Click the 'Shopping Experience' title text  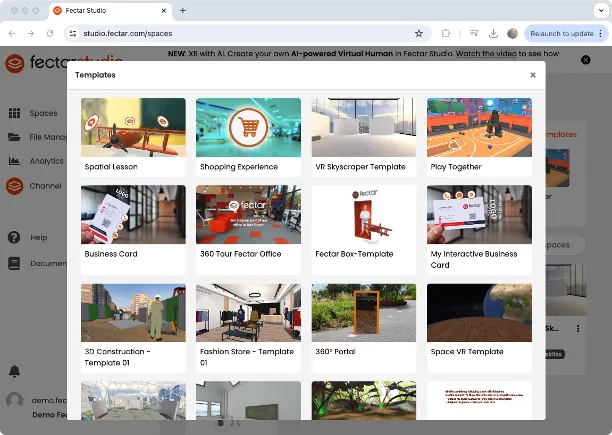click(239, 167)
